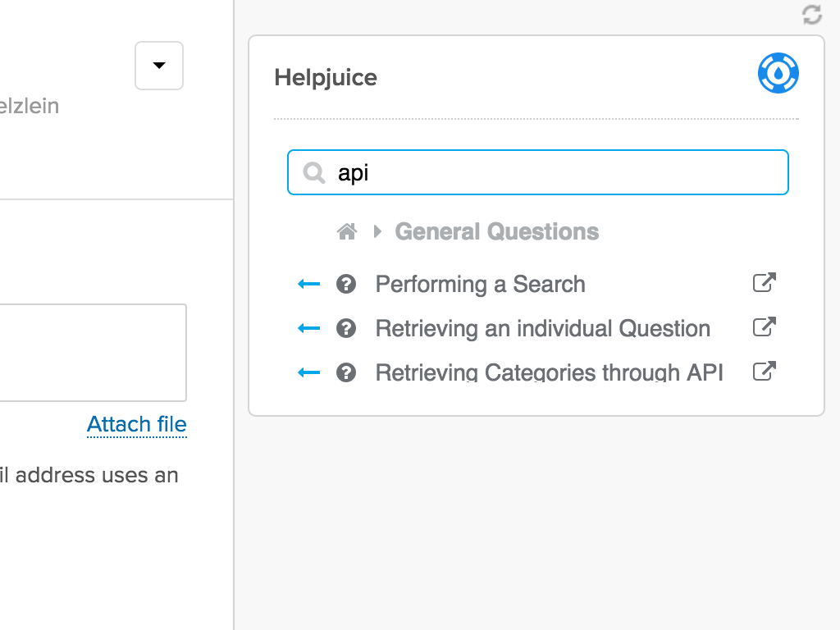Open the 'Performing a Search' article
The width and height of the screenshot is (840, 630).
point(480,285)
